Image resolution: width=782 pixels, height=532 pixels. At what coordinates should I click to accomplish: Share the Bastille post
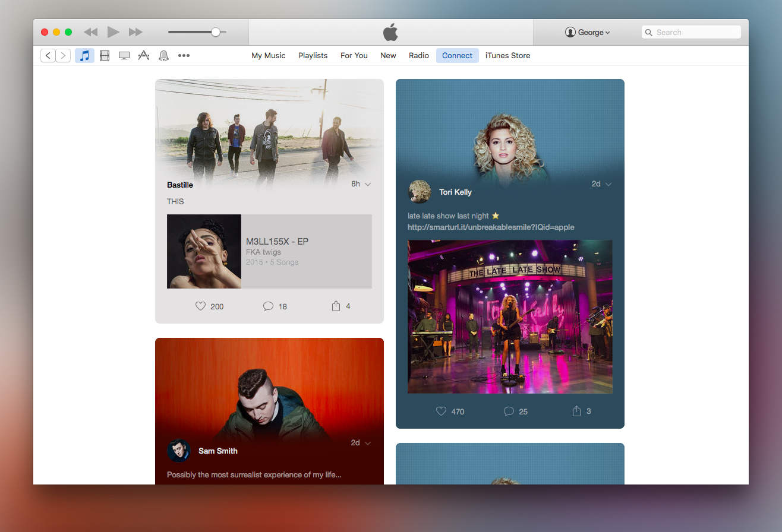336,306
